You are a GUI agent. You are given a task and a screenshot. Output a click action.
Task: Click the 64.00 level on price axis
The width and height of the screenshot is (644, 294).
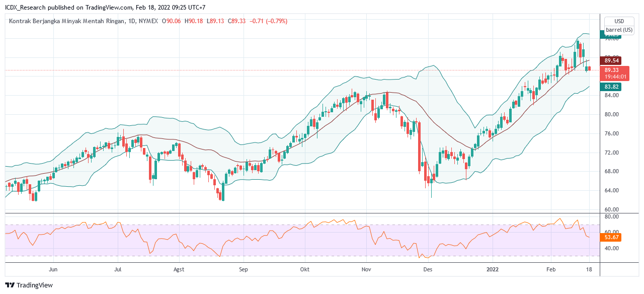611,190
